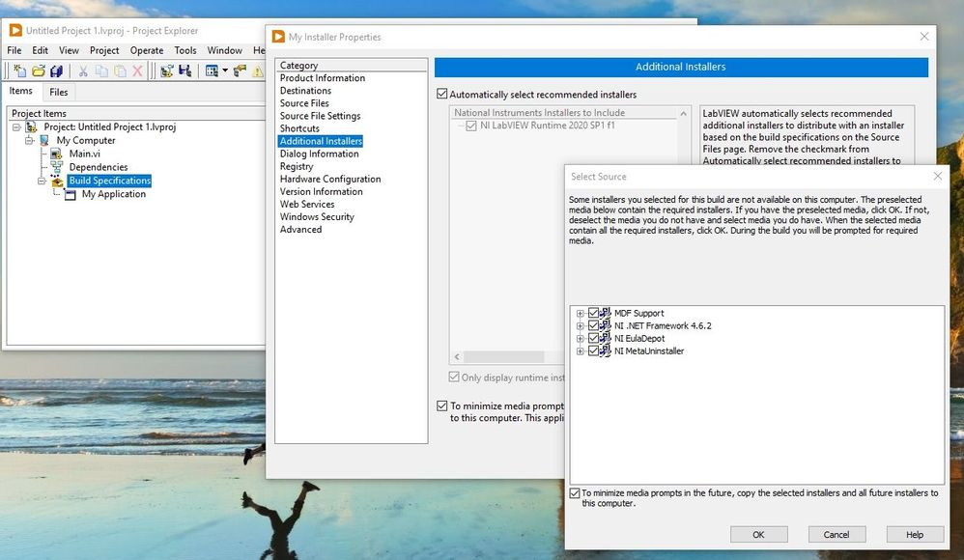Screen dimensions: 964x560
Task: Uncheck copy selected installers checkbox in Select Source
Action: point(575,493)
